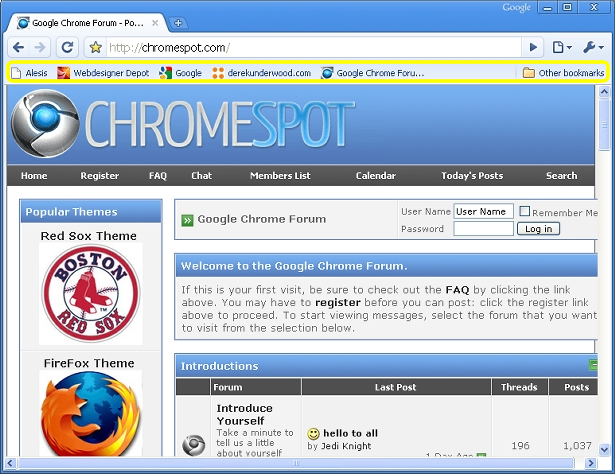Select Today's Posts in the navigation bar

click(x=472, y=176)
